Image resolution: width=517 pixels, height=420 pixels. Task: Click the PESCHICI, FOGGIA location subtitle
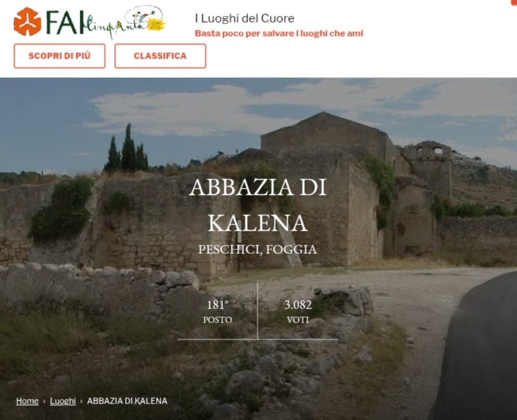[x=258, y=249]
